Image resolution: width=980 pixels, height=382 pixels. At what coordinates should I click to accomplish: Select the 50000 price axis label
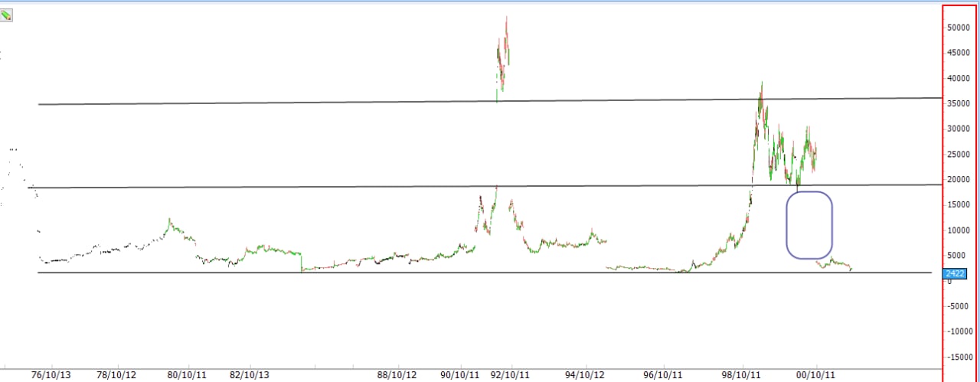tap(959, 28)
